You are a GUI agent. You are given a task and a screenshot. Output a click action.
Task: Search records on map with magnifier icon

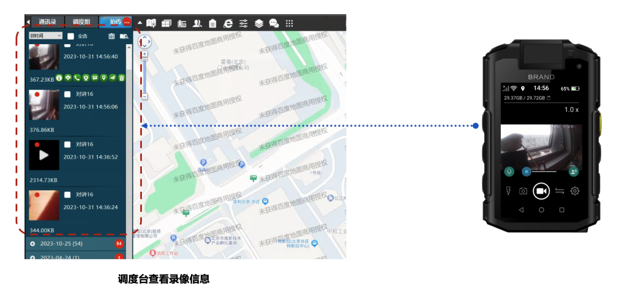pyautogui.click(x=123, y=36)
